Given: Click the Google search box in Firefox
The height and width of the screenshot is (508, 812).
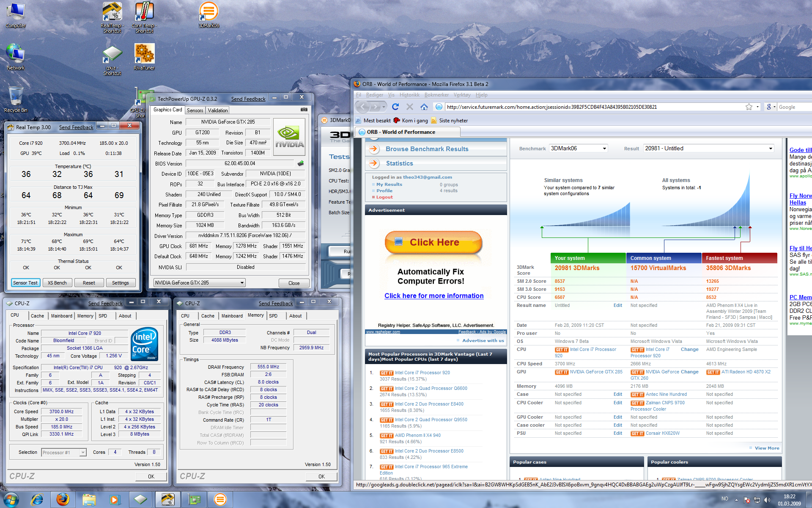Looking at the screenshot, I should click(795, 107).
